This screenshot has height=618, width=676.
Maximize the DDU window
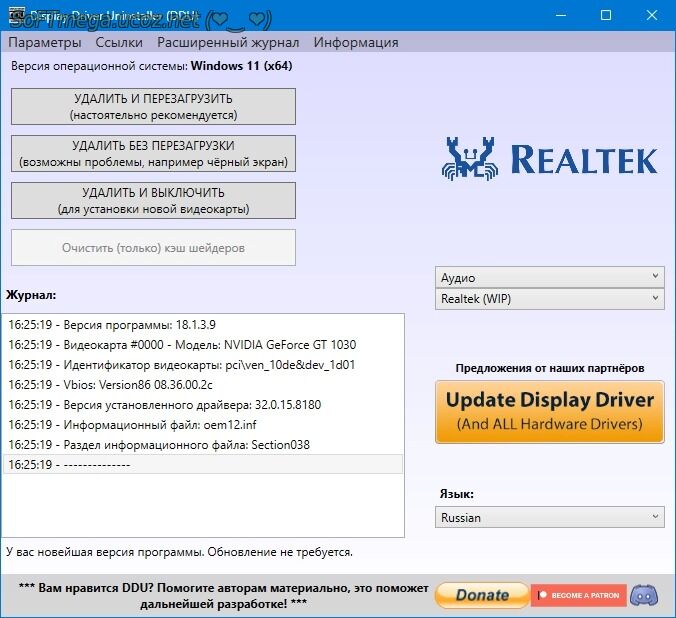click(x=605, y=15)
